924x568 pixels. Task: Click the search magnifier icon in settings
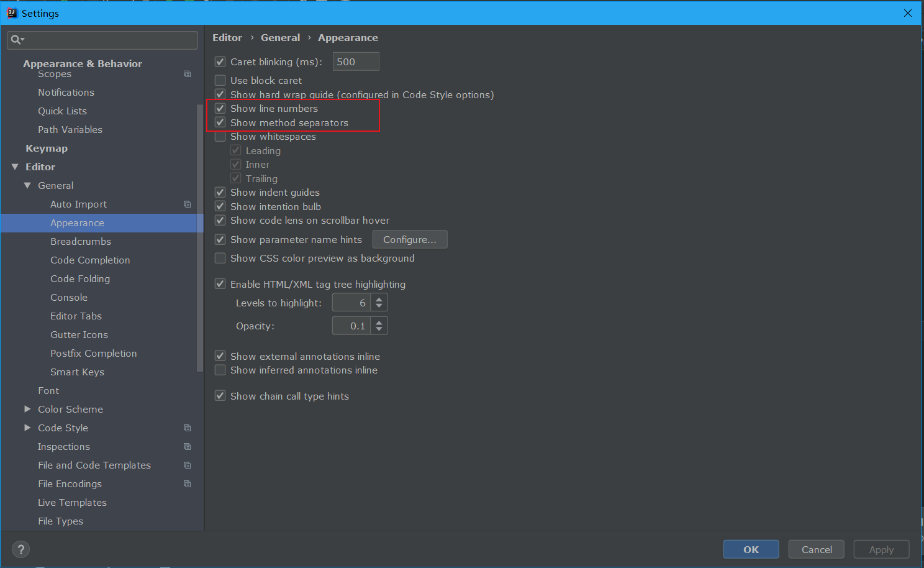pos(17,40)
